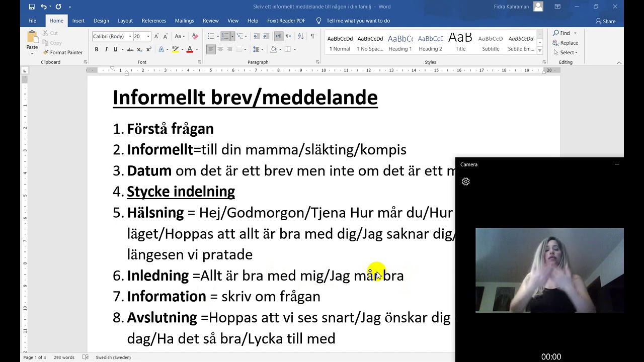Toggle strikethrough formatting
The width and height of the screenshot is (644, 362).
coord(130,49)
